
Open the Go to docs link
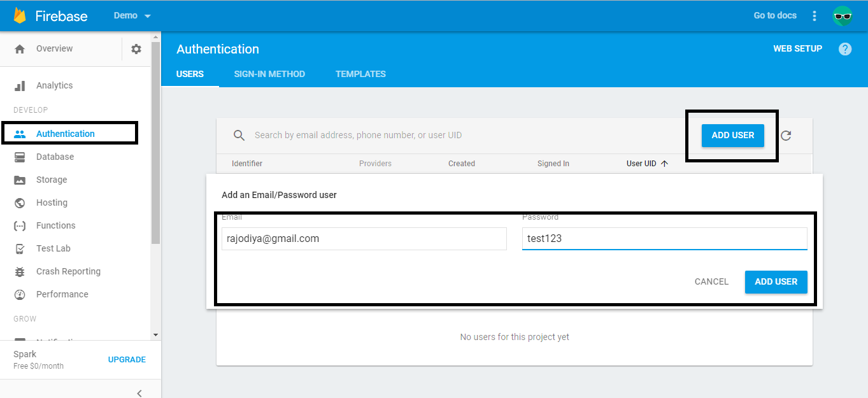[775, 15]
